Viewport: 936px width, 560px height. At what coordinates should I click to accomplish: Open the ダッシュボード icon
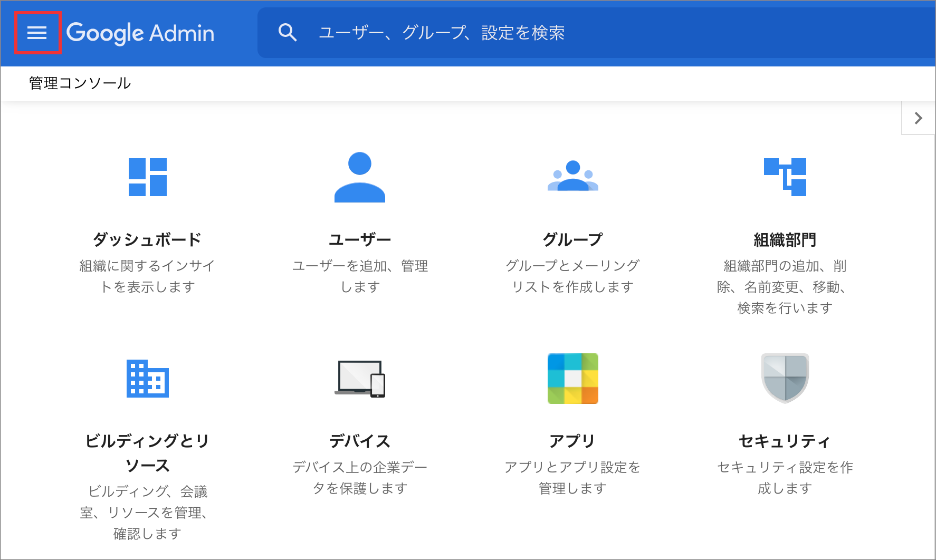(148, 177)
